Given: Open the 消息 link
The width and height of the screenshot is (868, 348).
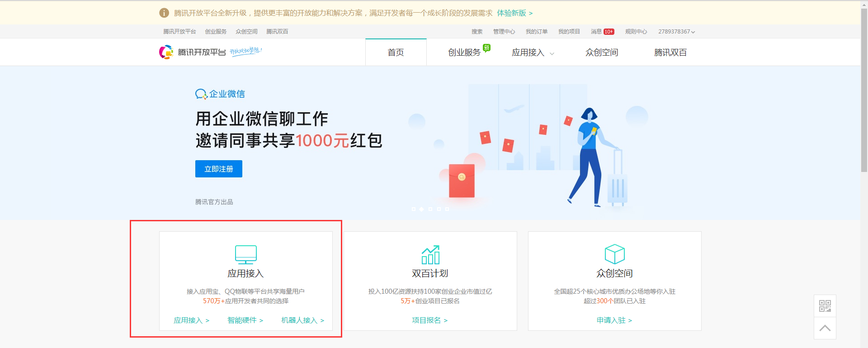Looking at the screenshot, I should [596, 32].
